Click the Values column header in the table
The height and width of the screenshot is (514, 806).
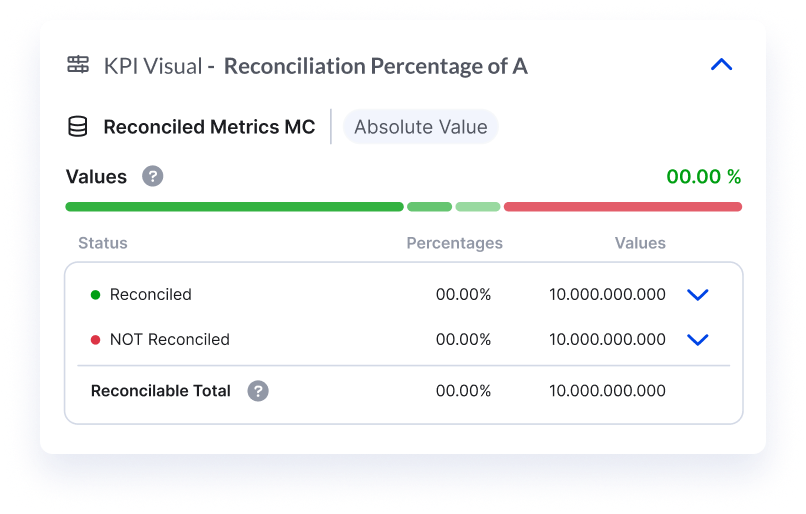640,243
